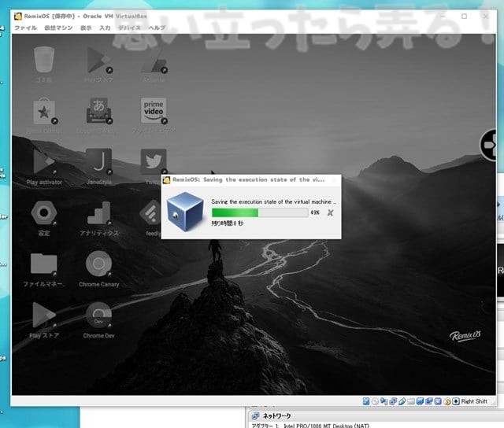Open the 設定 settings icon
Screen dimensions: 504x428
coord(44,213)
